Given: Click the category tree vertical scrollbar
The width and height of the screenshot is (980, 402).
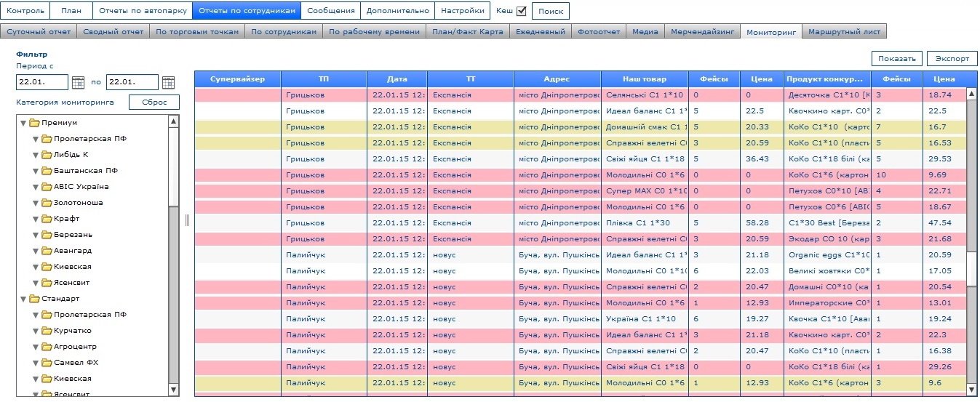Looking at the screenshot, I should (x=173, y=254).
